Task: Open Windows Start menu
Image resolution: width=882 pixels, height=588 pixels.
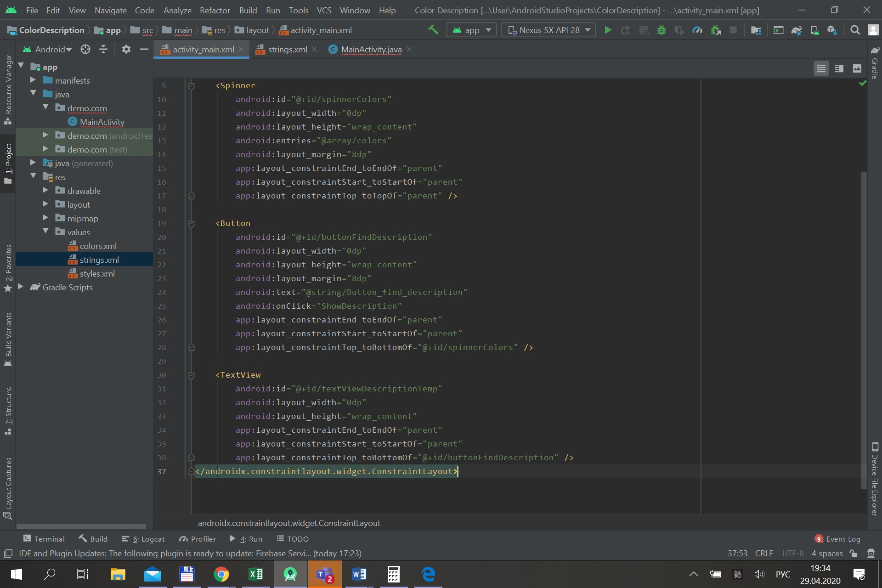Action: click(16, 574)
